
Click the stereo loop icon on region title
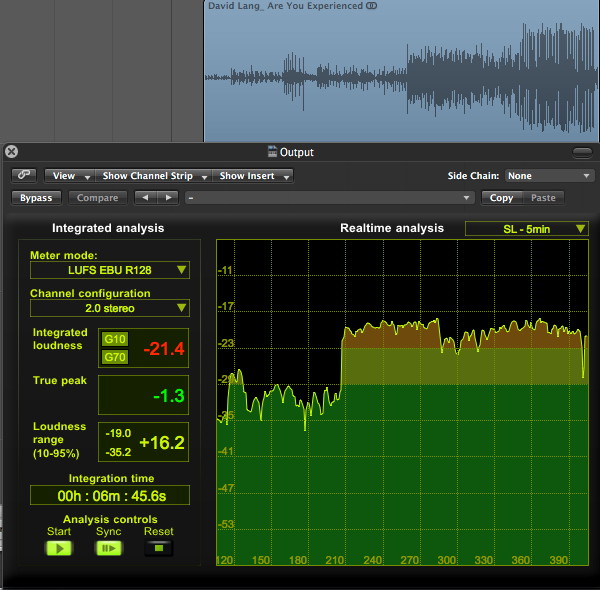pos(372,6)
